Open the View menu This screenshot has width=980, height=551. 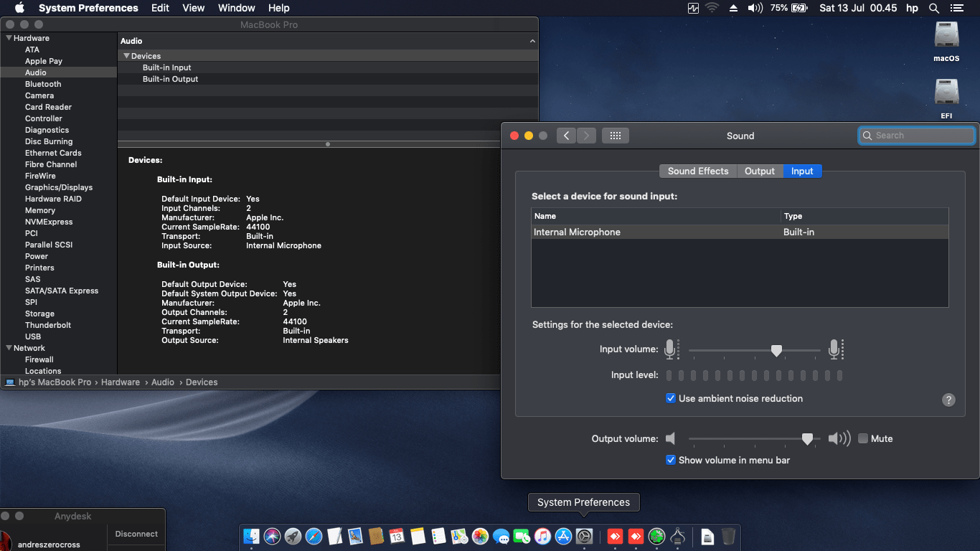click(x=194, y=8)
